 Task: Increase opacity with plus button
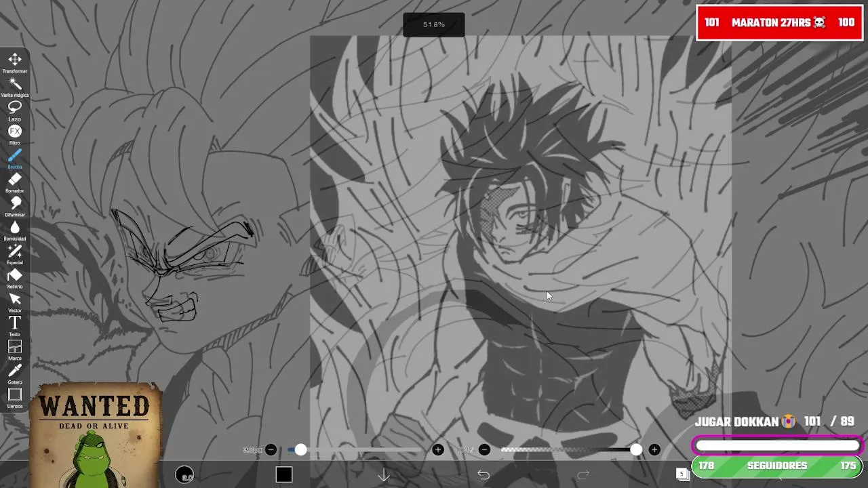(x=654, y=449)
